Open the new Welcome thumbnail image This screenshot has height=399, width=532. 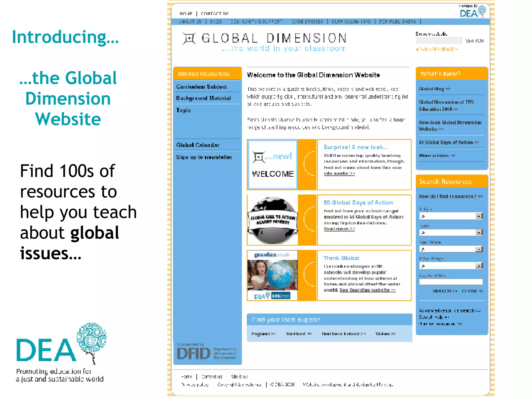coord(272,164)
